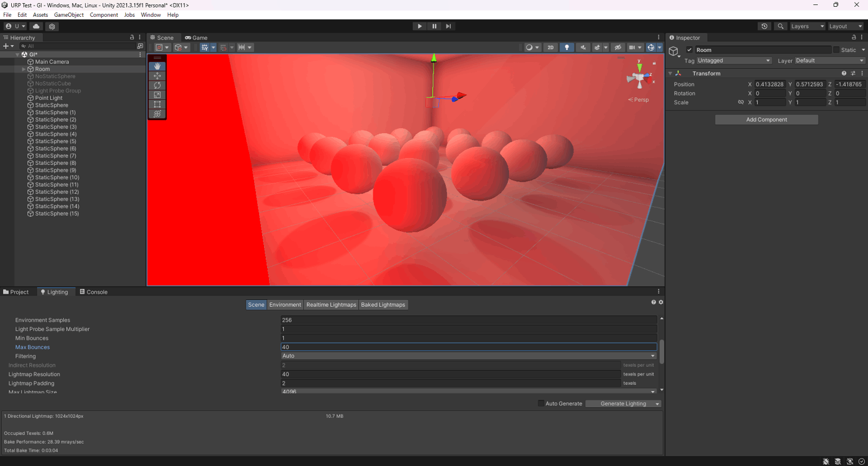The height and width of the screenshot is (466, 868).
Task: Open the Tag dropdown
Action: 734,61
